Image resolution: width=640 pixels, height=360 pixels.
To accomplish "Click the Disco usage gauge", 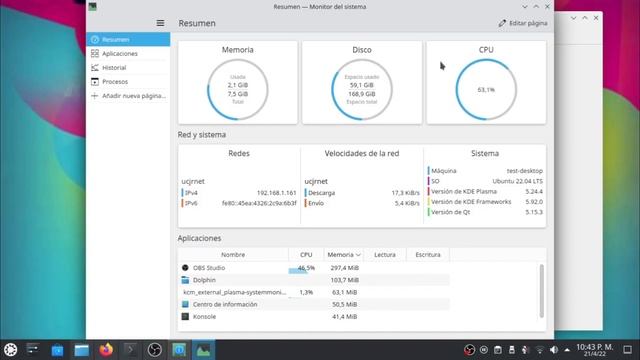I will [x=362, y=89].
